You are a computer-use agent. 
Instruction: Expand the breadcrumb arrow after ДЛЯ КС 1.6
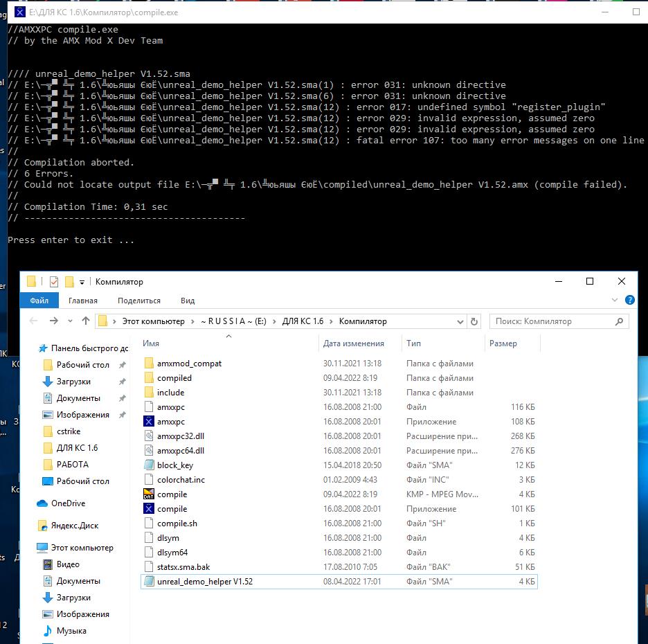(x=331, y=321)
